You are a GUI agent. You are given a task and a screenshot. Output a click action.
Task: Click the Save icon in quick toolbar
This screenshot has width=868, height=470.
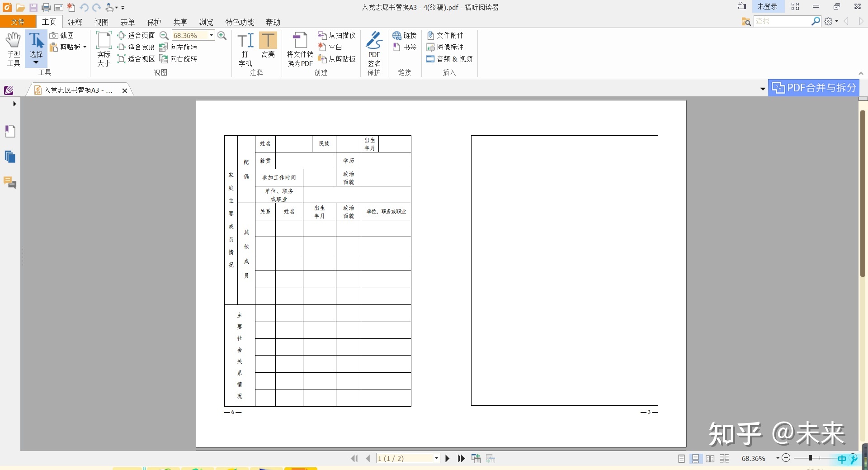[x=33, y=7]
